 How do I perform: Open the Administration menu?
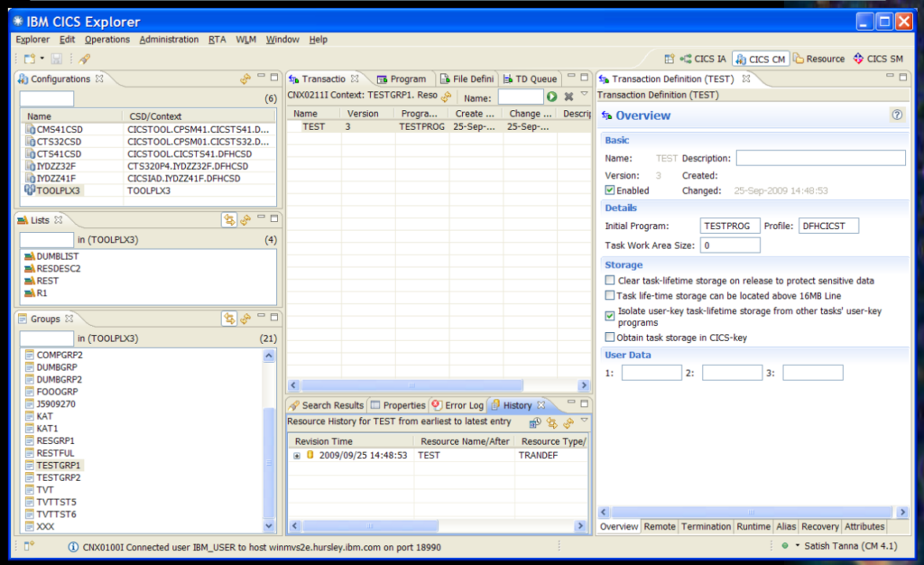point(169,40)
